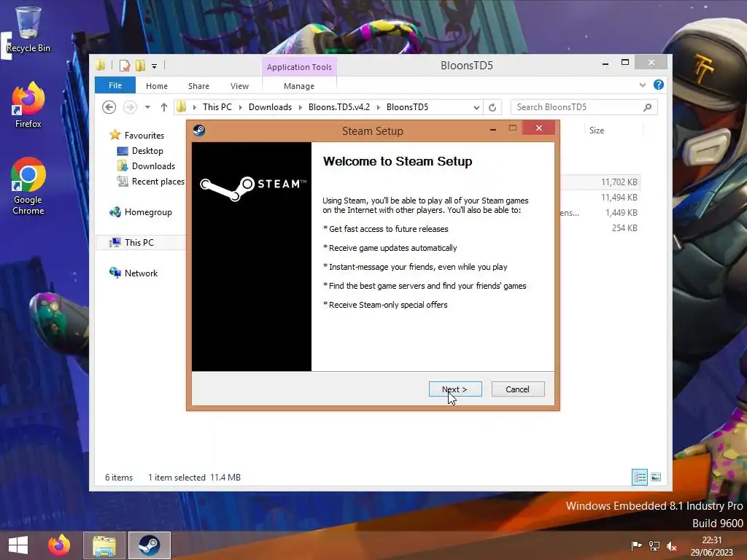
Task: Open Firefox from the taskbar
Action: (x=59, y=545)
